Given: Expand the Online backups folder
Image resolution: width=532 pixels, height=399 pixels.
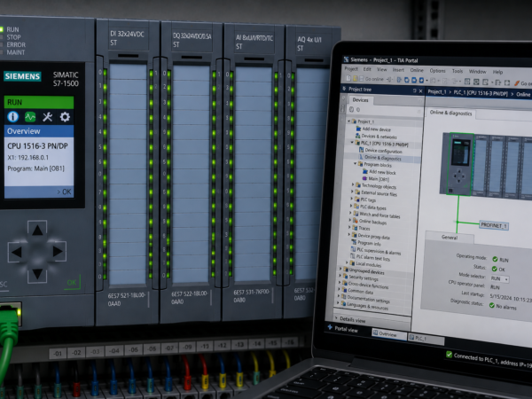Looking at the screenshot, I should tap(350, 220).
